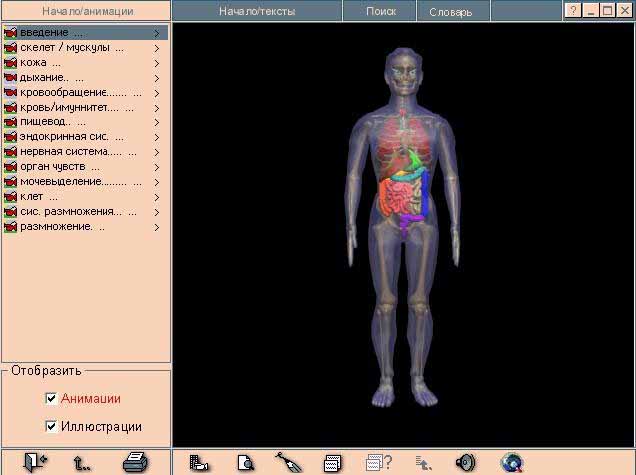Select the Начало/анимации header
The image size is (636, 475).
pyautogui.click(x=85, y=12)
